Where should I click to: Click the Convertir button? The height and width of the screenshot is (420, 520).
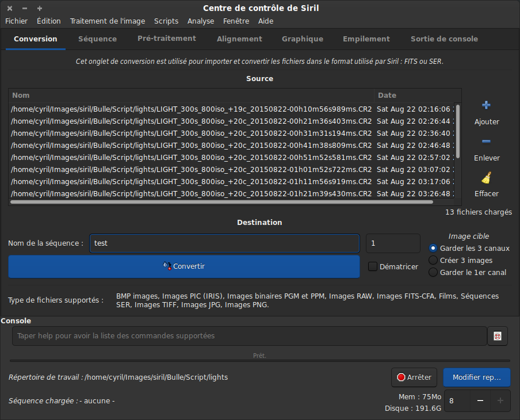pos(184,266)
